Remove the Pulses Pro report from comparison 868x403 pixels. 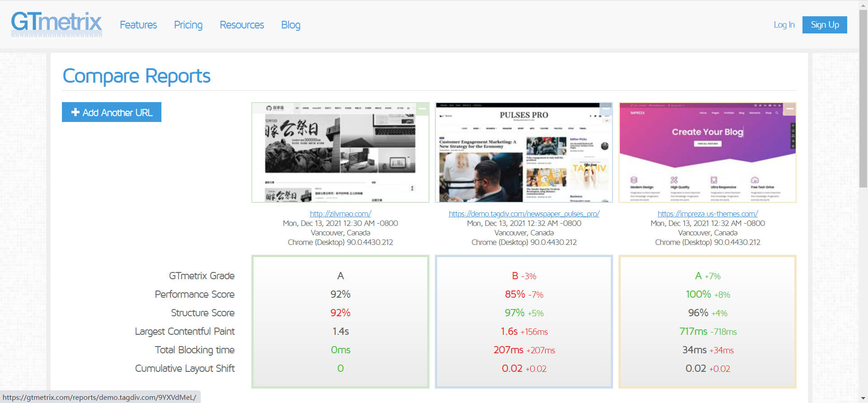(606, 109)
